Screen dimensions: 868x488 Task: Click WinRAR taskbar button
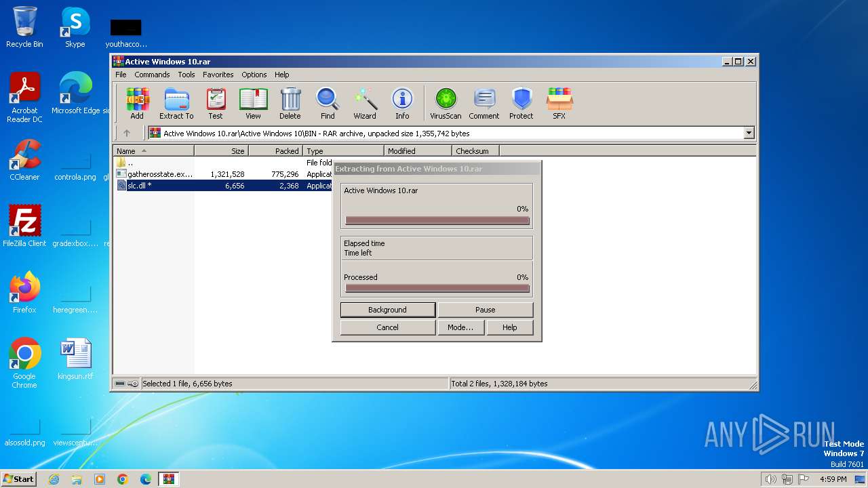tap(169, 479)
